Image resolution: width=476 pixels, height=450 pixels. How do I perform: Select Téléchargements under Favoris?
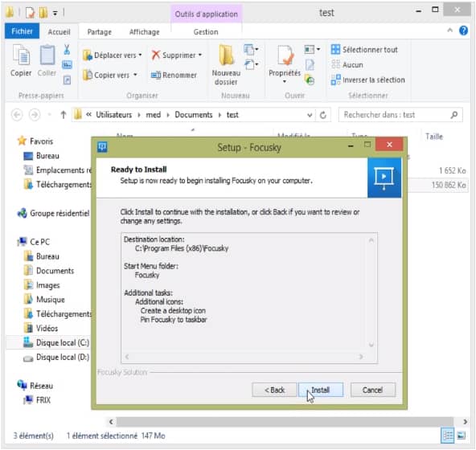click(x=58, y=185)
